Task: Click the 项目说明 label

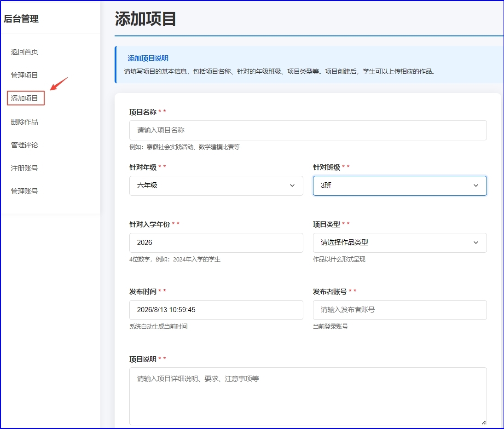Action: coord(143,359)
